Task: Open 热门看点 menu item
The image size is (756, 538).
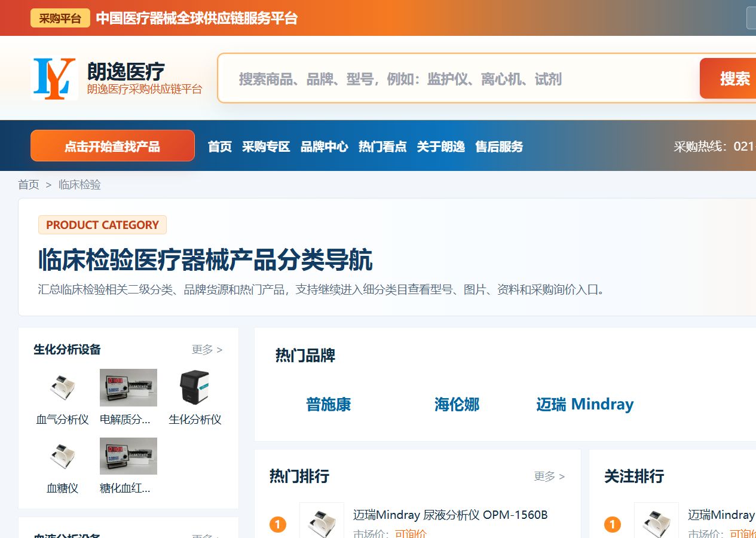Action: [382, 146]
